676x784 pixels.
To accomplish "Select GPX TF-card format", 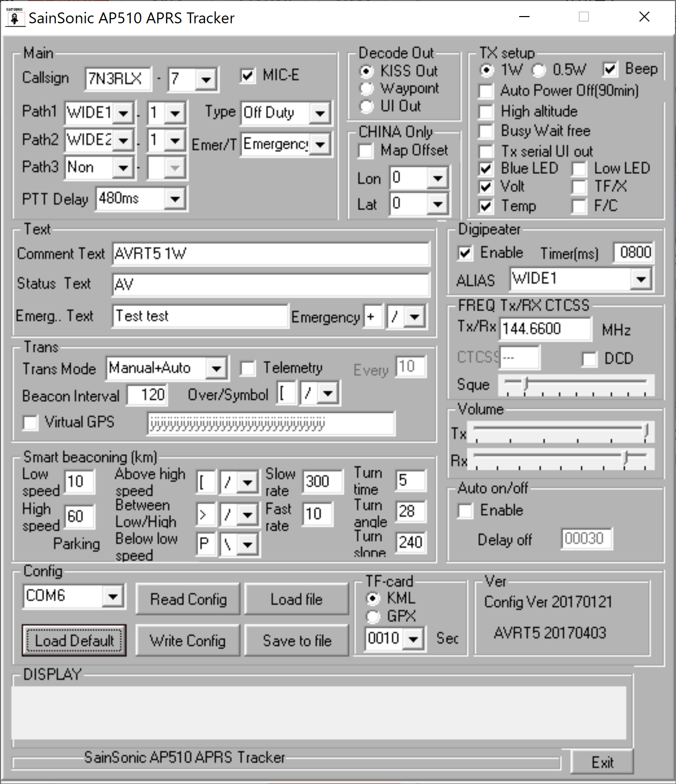I will click(x=373, y=616).
